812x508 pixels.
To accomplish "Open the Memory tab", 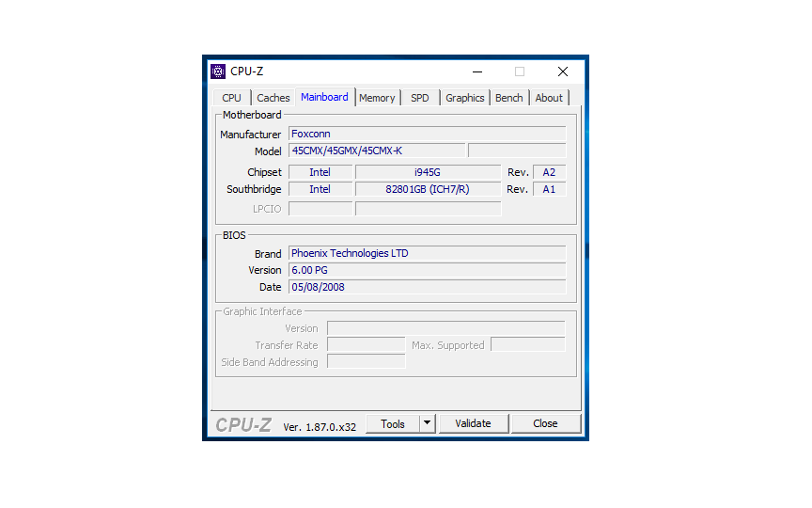I will (377, 98).
